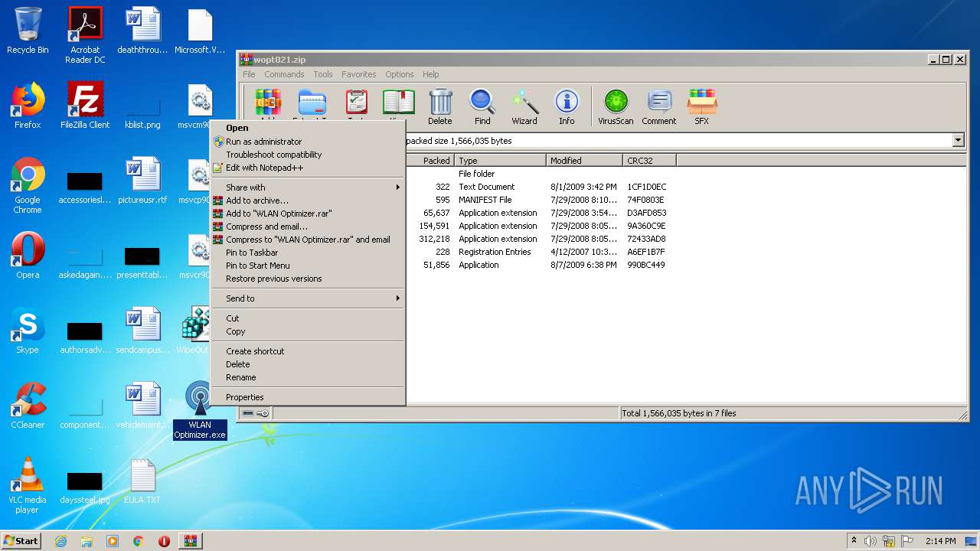The height and width of the screenshot is (551, 980).
Task: Click the taskbar clock 2:14 PM
Action: click(940, 541)
